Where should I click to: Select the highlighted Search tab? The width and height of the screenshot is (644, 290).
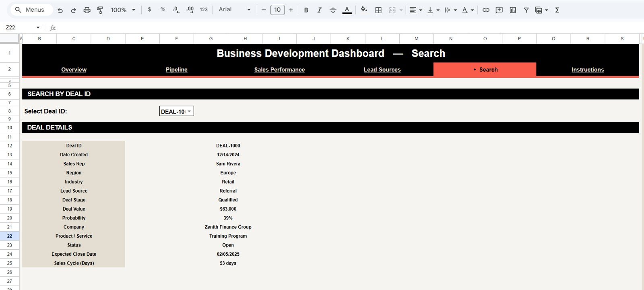pyautogui.click(x=485, y=69)
